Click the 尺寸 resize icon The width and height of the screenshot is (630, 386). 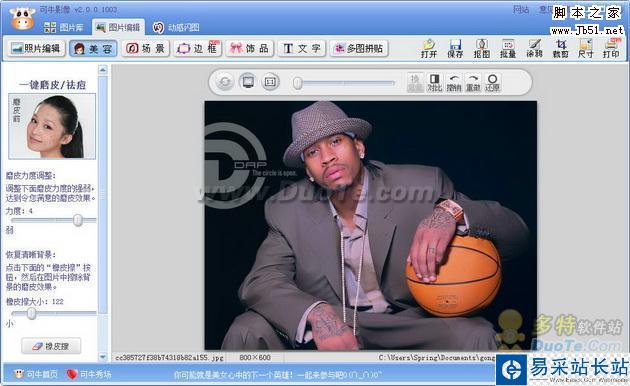pos(586,48)
